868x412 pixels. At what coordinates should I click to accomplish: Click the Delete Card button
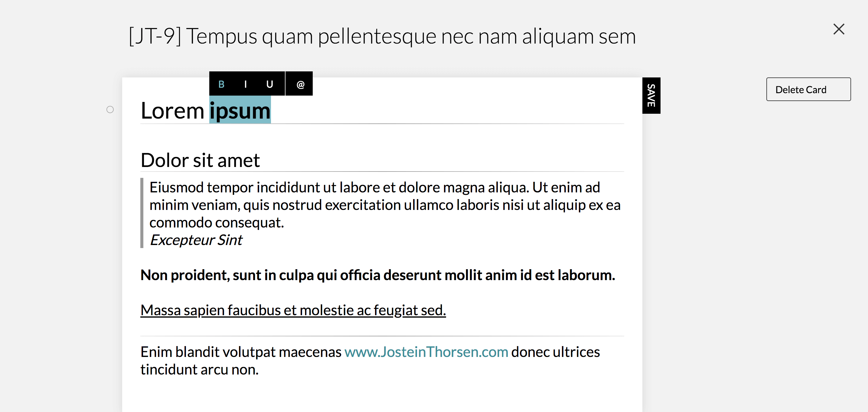[808, 89]
